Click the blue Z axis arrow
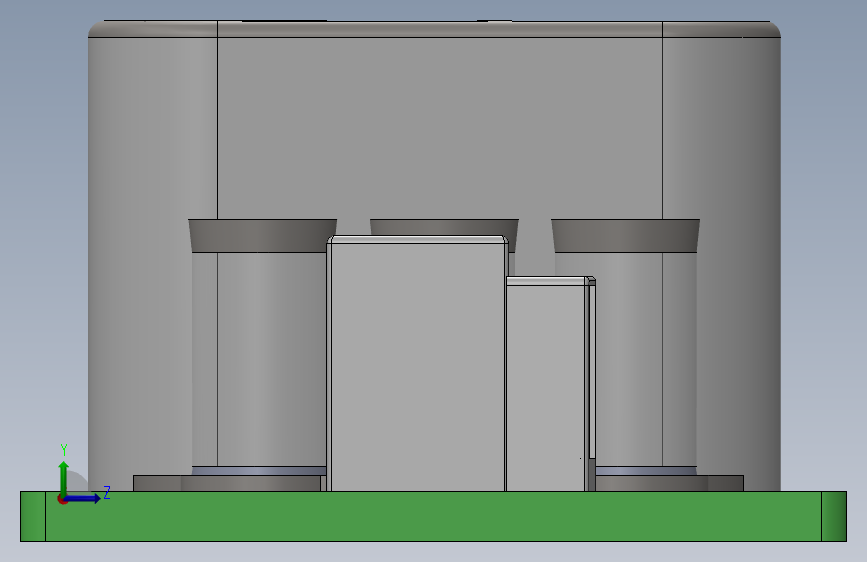This screenshot has width=867, height=562. (83, 498)
